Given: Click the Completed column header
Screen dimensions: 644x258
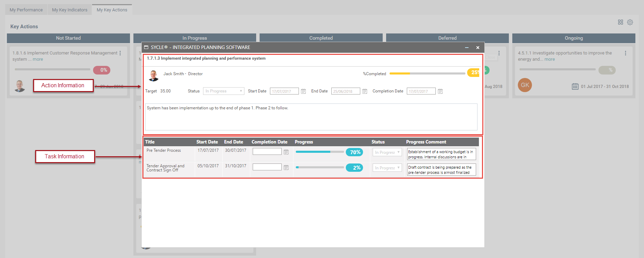Looking at the screenshot, I should pos(321,38).
